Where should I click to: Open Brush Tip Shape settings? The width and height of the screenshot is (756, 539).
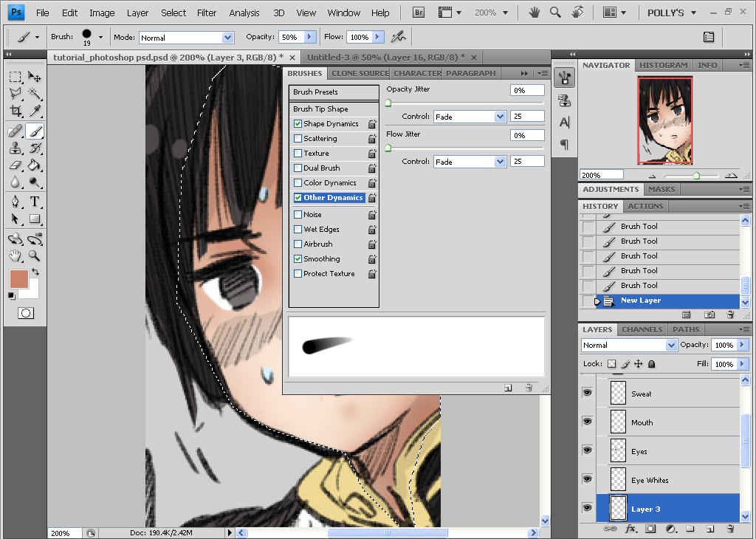tap(334, 109)
